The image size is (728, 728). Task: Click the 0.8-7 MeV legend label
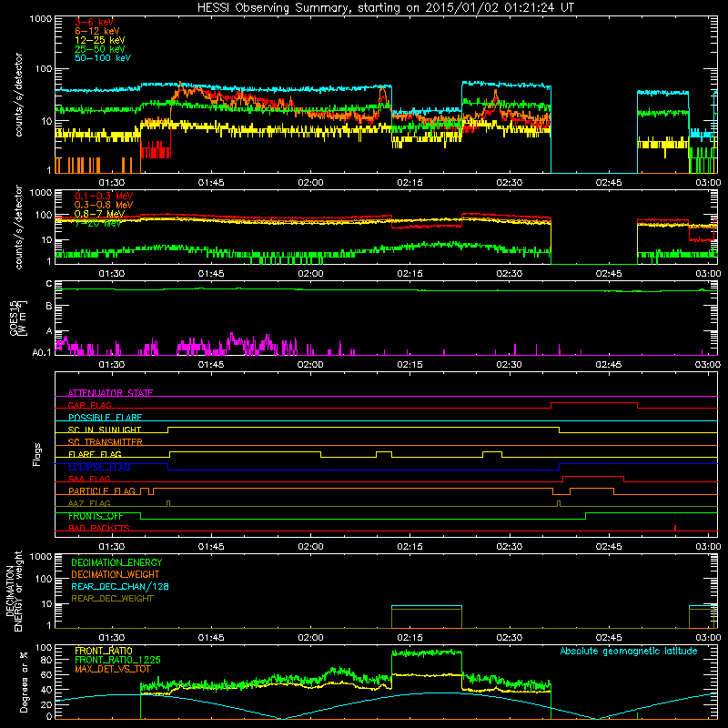pos(99,214)
